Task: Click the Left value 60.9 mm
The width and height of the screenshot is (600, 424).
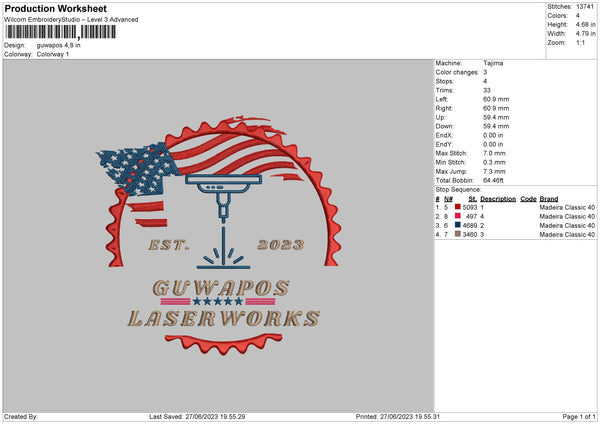Action: [x=496, y=99]
